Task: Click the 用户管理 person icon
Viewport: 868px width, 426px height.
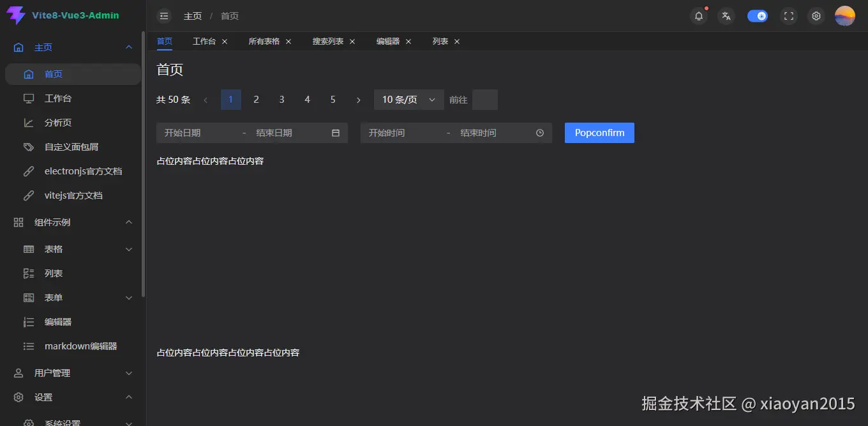Action: pyautogui.click(x=19, y=373)
